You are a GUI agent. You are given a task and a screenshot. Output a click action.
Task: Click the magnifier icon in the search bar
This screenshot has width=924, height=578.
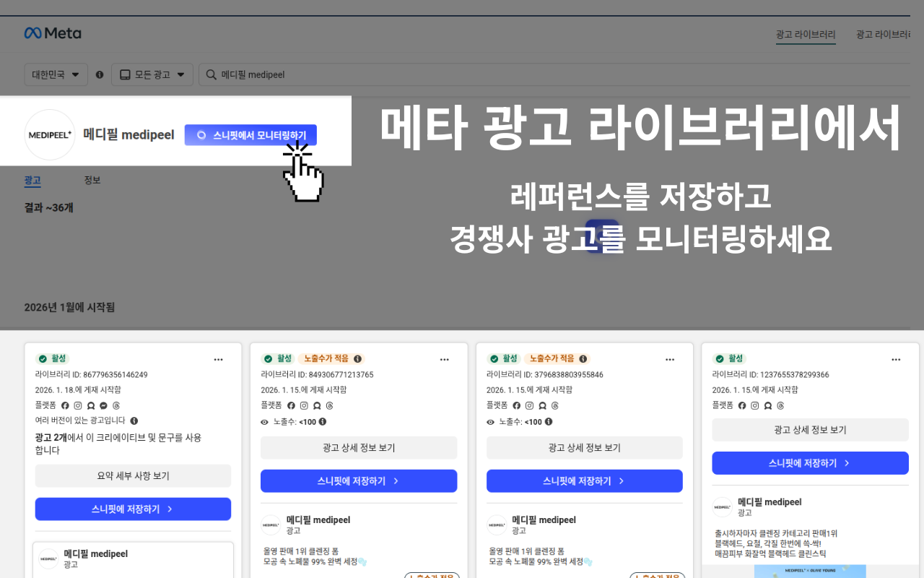click(x=212, y=74)
